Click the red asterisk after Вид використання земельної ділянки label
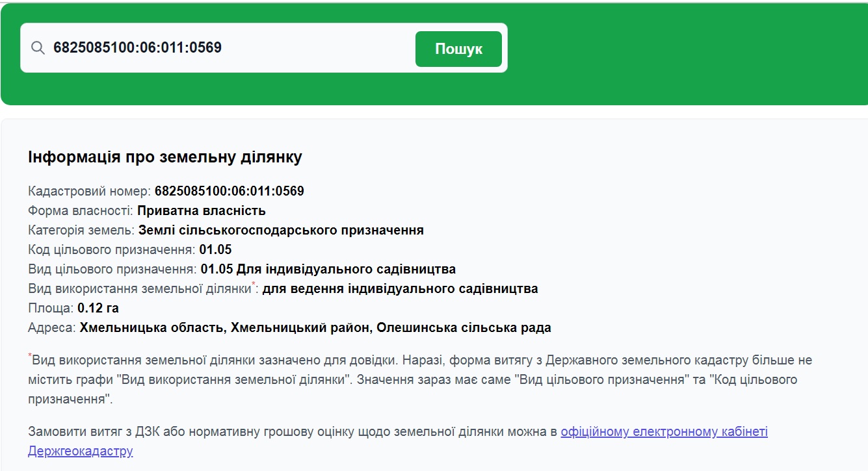The width and height of the screenshot is (868, 471). coord(253,285)
